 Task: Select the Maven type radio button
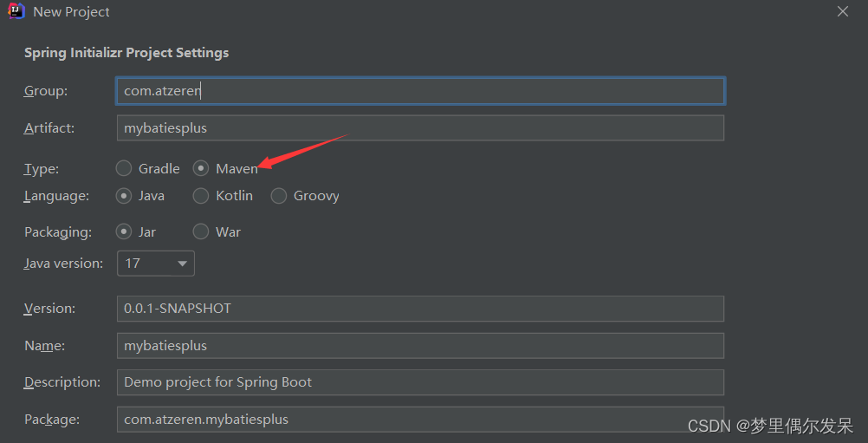tap(201, 168)
